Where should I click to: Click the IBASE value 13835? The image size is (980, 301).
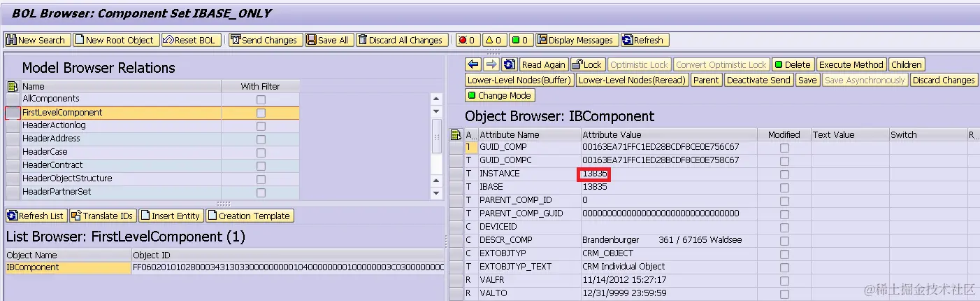[595, 187]
